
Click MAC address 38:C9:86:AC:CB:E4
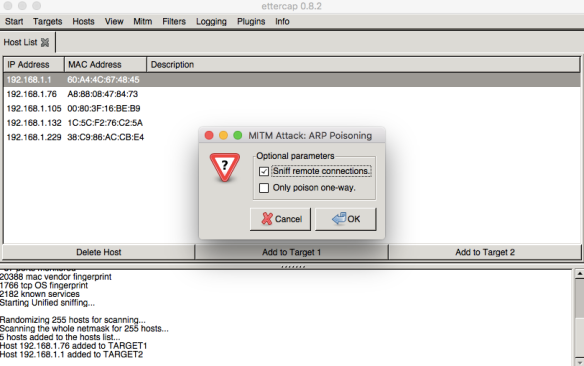click(x=105, y=137)
